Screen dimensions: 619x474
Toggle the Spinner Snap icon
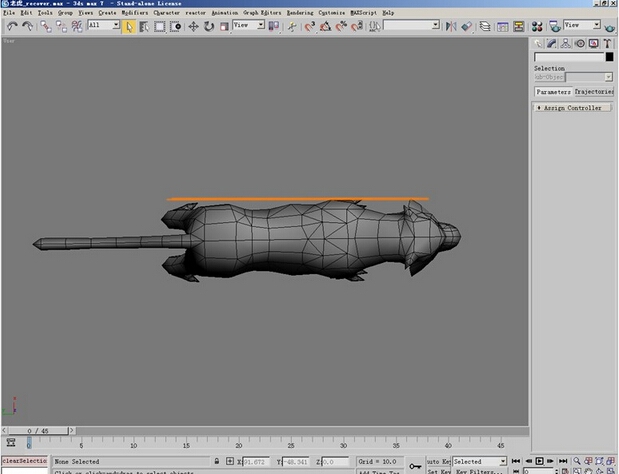coord(357,26)
